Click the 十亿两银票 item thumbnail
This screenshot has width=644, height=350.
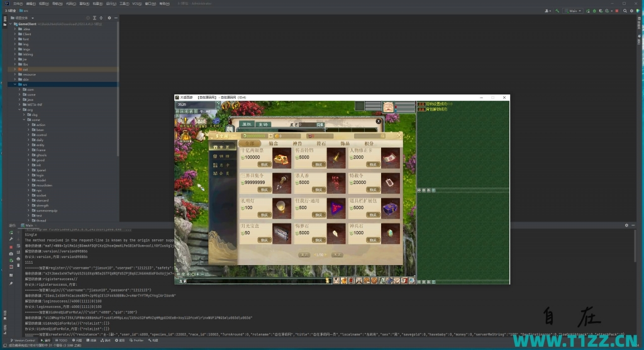[x=282, y=158]
